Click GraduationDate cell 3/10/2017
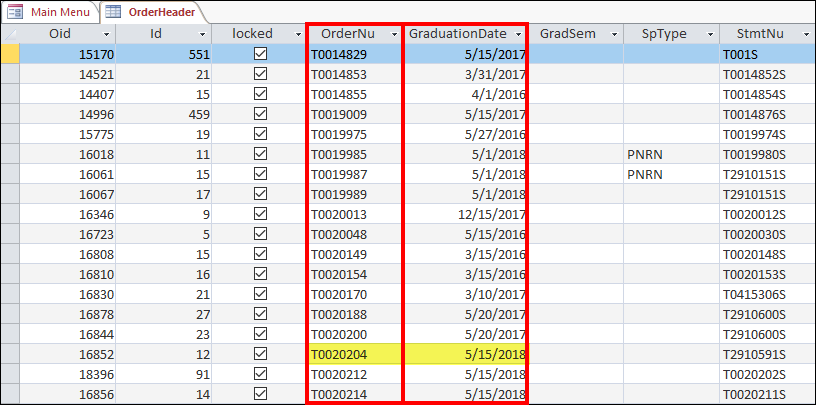 (466, 295)
